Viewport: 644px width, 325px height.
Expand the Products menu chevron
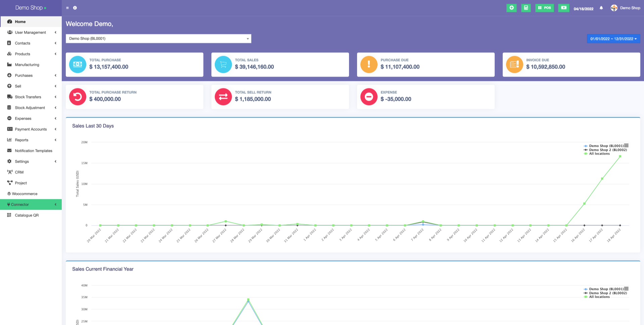coord(55,54)
